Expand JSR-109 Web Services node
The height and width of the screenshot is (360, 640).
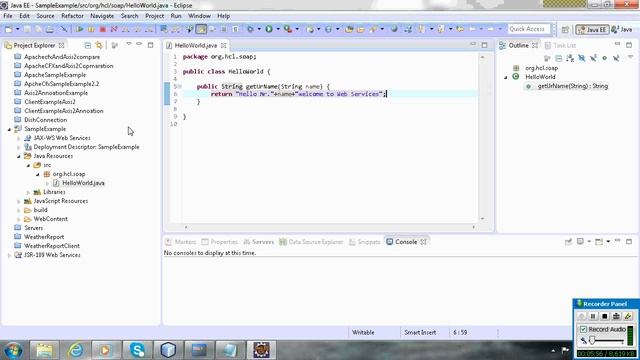[x=9, y=255]
